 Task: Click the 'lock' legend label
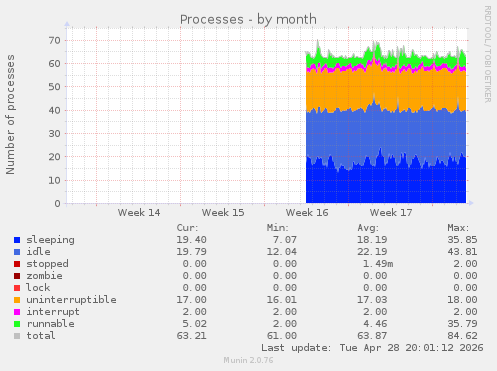(38, 288)
